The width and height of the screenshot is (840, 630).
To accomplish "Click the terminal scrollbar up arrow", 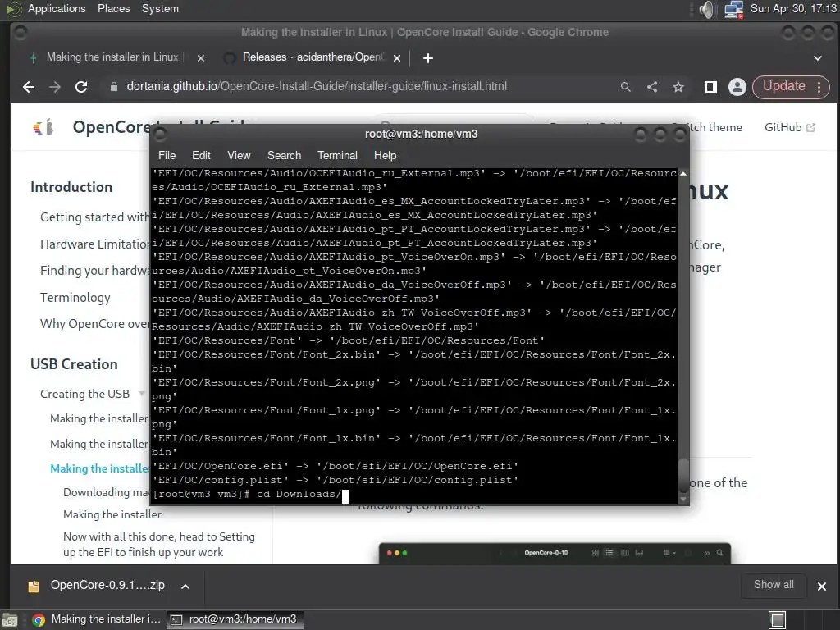I will click(x=683, y=174).
